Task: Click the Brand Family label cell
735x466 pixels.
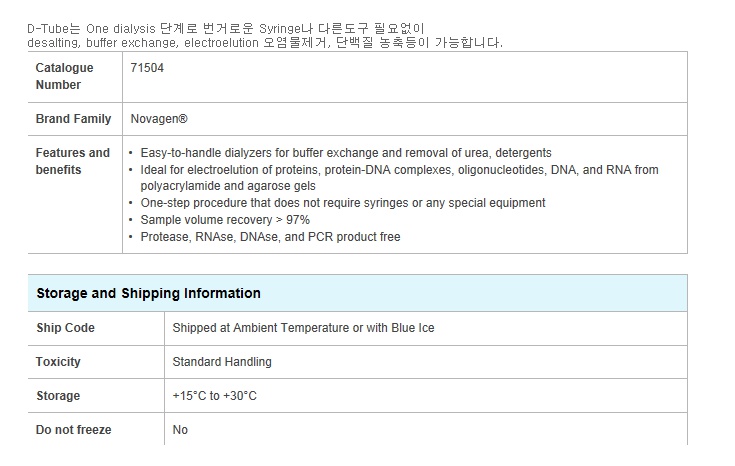Action: [74, 119]
